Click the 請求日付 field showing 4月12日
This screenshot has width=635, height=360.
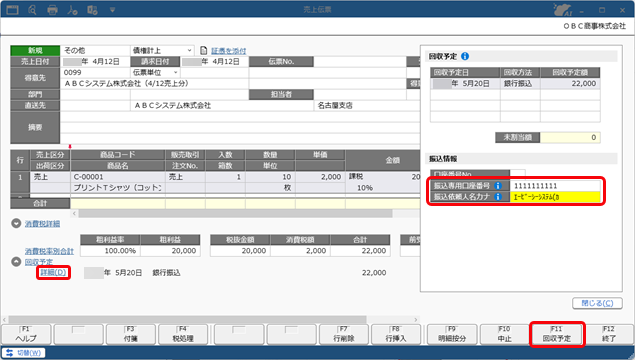215,62
